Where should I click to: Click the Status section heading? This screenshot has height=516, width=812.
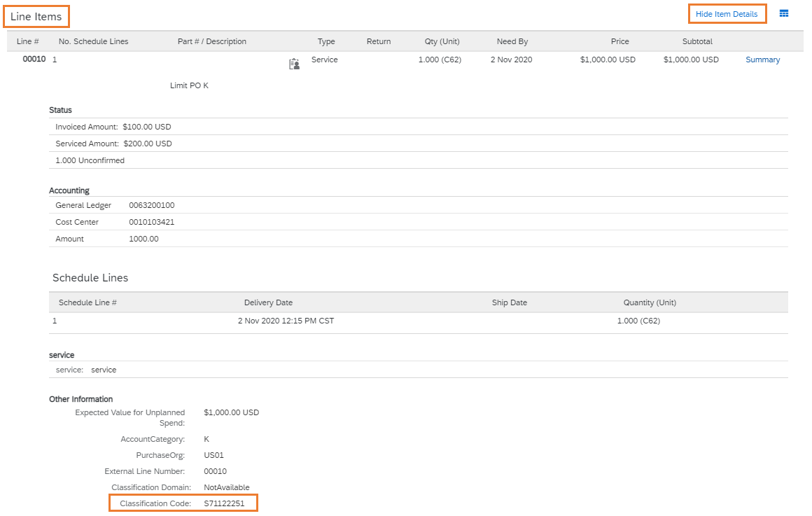coord(60,110)
